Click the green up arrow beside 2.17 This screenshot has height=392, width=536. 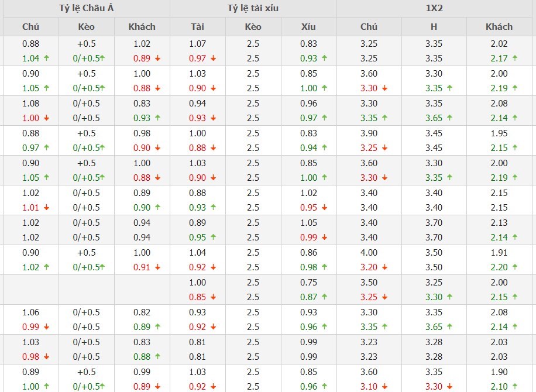[515, 59]
